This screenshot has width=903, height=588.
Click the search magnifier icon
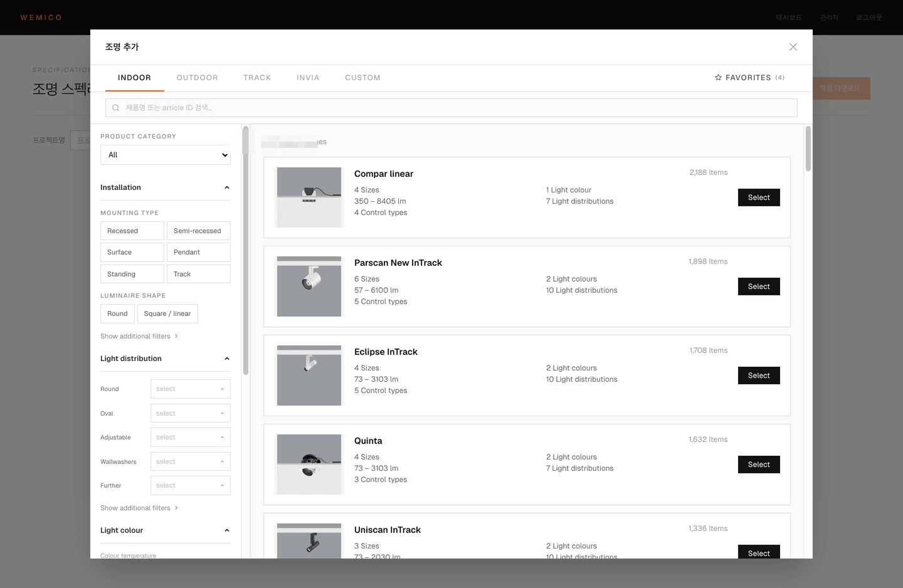[116, 108]
